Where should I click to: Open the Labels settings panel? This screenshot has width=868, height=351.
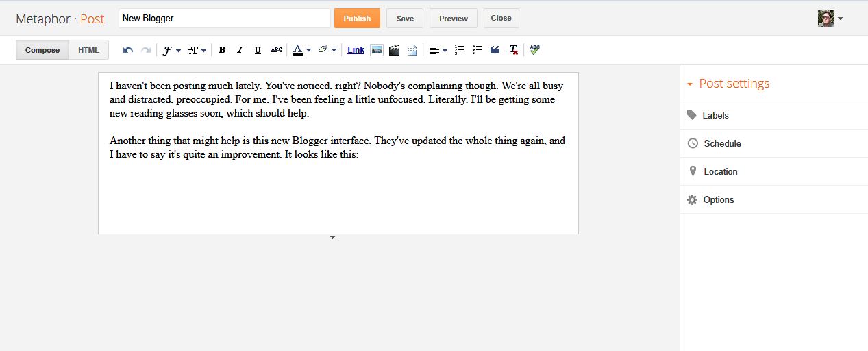[715, 115]
